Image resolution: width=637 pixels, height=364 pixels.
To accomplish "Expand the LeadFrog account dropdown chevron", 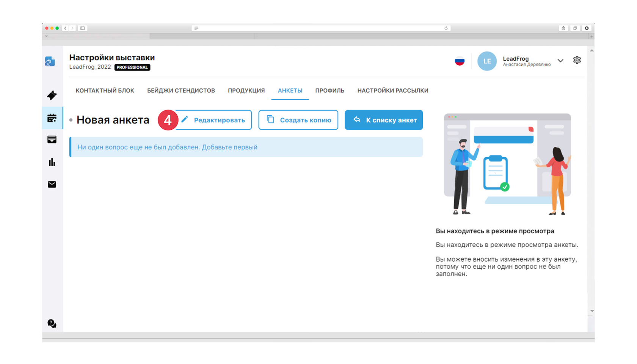I will pyautogui.click(x=560, y=61).
